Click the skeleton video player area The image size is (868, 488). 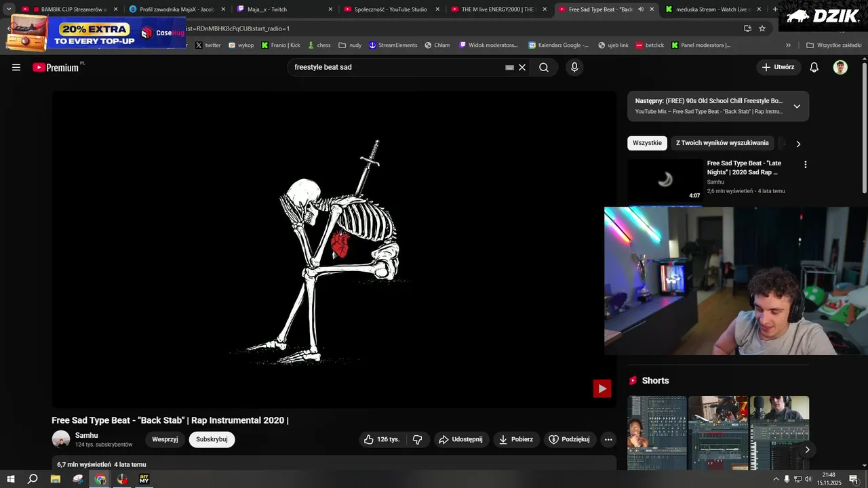coord(334,249)
